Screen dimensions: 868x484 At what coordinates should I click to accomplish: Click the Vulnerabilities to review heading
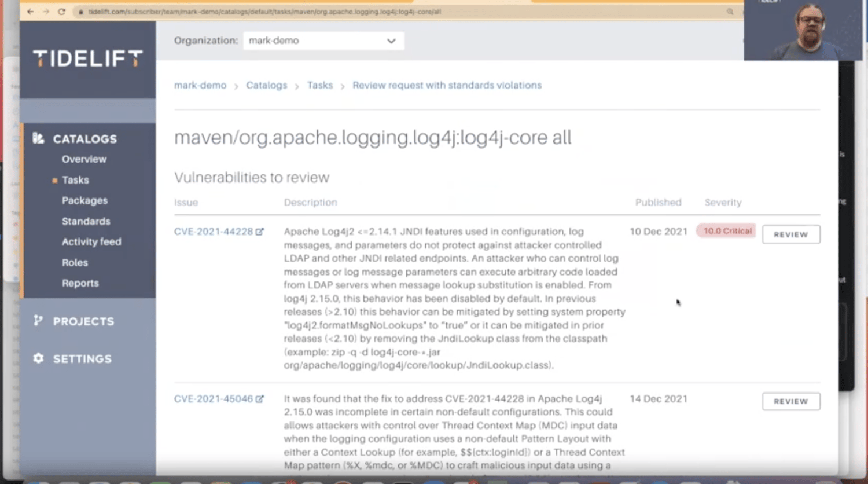[252, 178]
